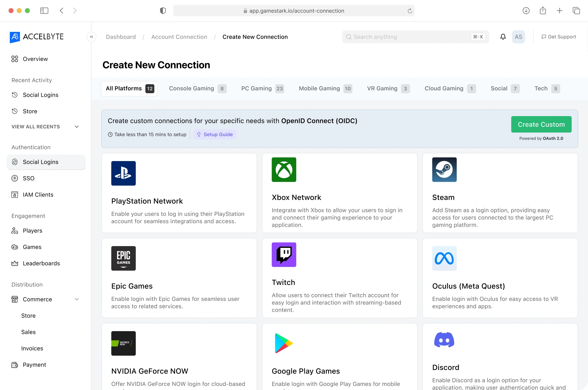The width and height of the screenshot is (588, 390).
Task: Click the Discord logo icon
Action: (444, 340)
